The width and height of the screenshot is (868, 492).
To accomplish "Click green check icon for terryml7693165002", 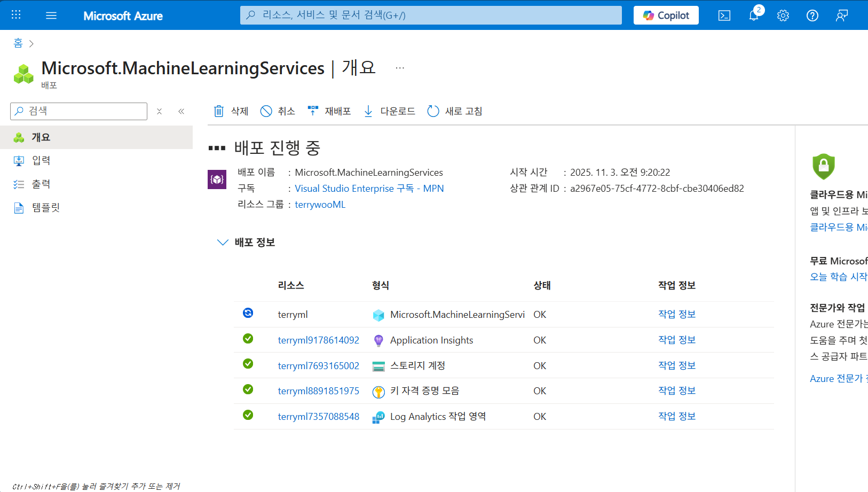I will tap(248, 364).
